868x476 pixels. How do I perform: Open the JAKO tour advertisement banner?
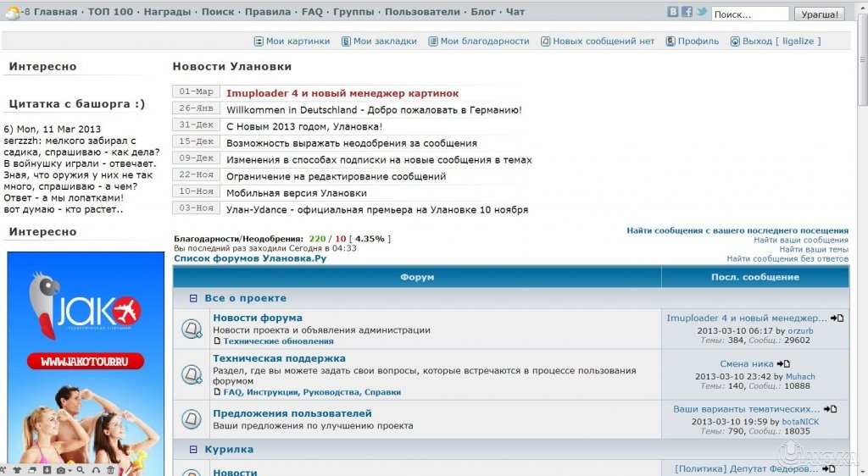pyautogui.click(x=86, y=363)
